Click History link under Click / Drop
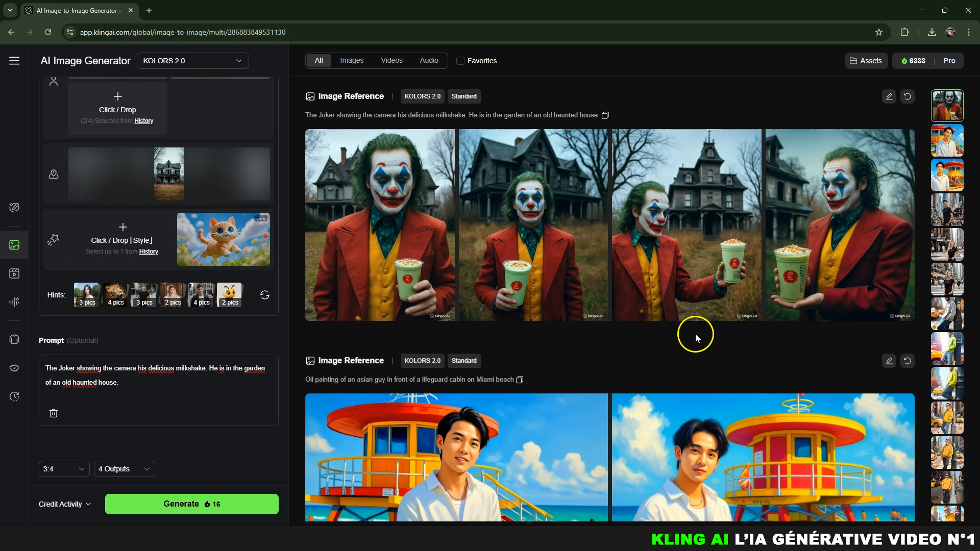The height and width of the screenshot is (551, 980). [x=143, y=121]
